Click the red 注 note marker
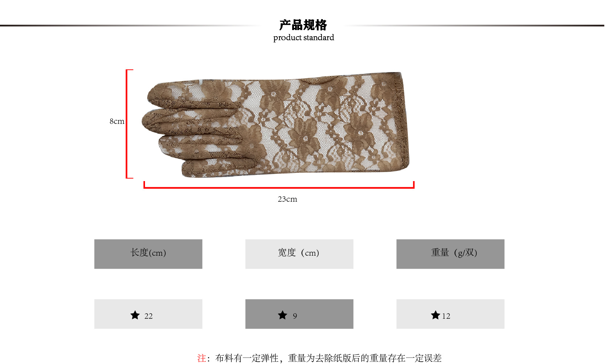The image size is (605, 364). 202,358
